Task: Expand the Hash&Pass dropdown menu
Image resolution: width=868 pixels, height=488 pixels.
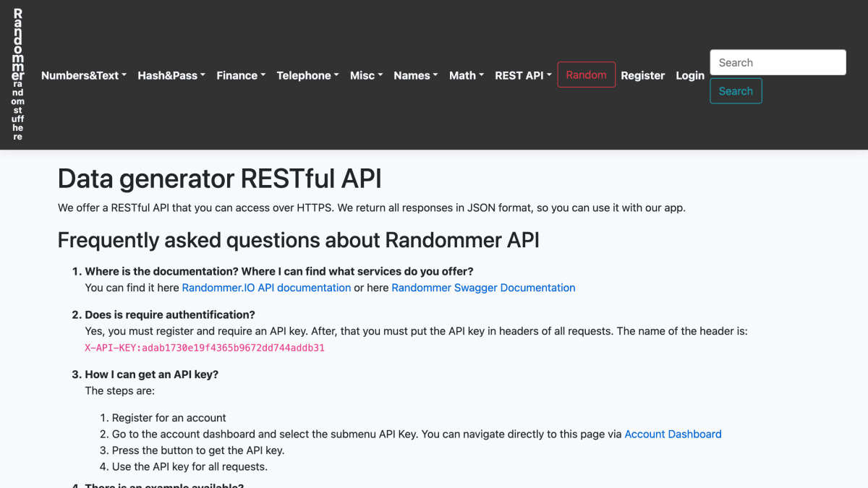Action: pyautogui.click(x=171, y=75)
